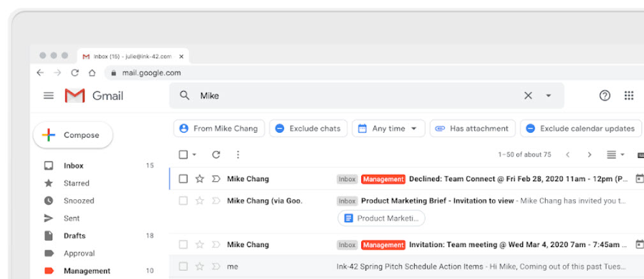This screenshot has width=644, height=279.
Task: Select the Declined: Team Connect email checkbox
Action: tap(183, 179)
